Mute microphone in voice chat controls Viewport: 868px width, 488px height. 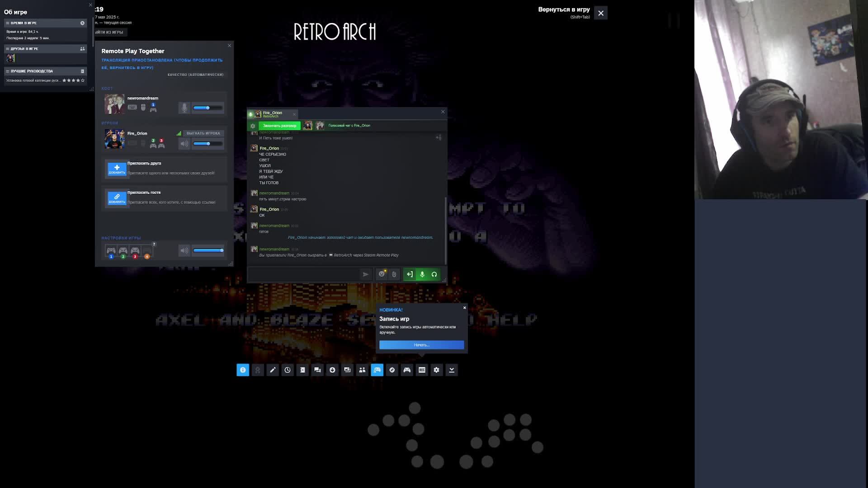click(x=422, y=274)
